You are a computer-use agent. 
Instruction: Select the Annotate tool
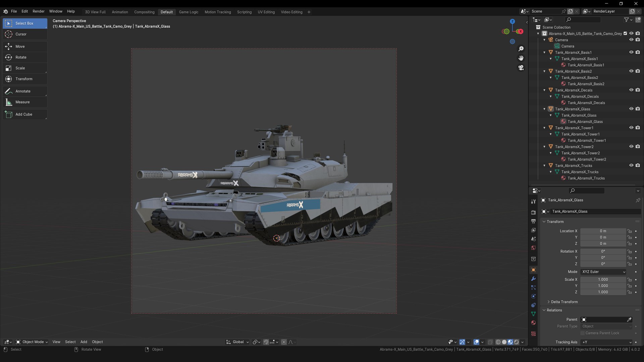[25, 91]
